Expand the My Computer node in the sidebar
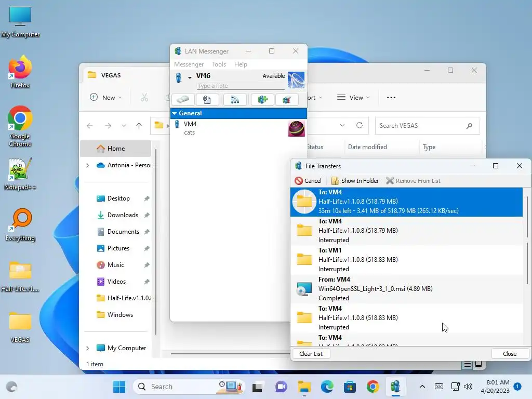Screen dimensions: 532x399 (87, 348)
